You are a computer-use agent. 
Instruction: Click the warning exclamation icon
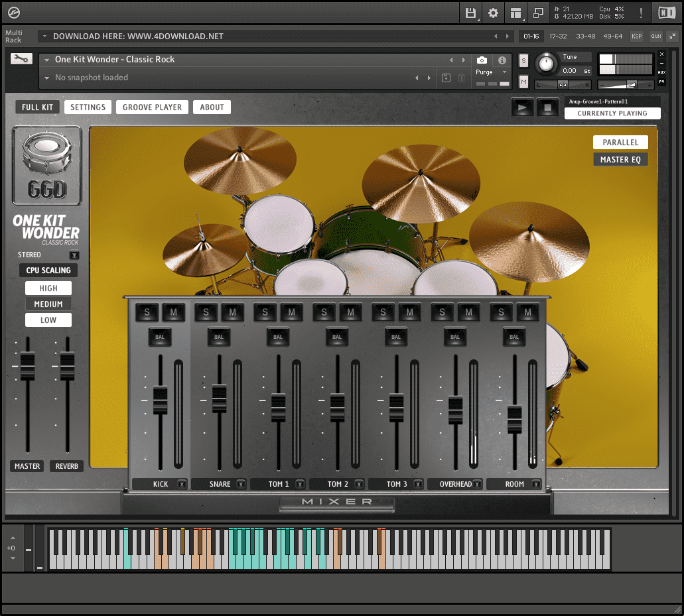(641, 13)
